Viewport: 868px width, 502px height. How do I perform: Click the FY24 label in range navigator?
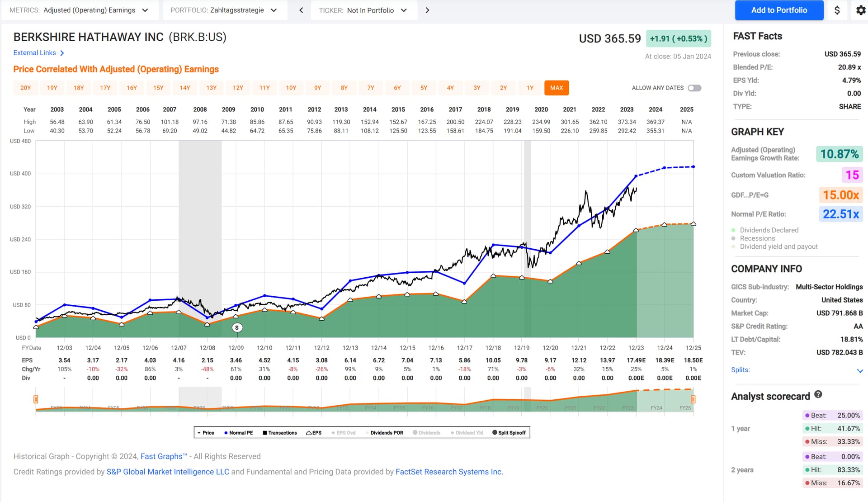[x=656, y=408]
